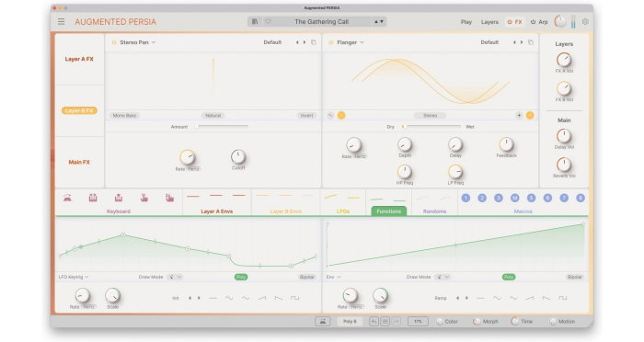This screenshot has height=342, width=644.
Task: Open the left function Draw Mode dropdown
Action: click(176, 277)
